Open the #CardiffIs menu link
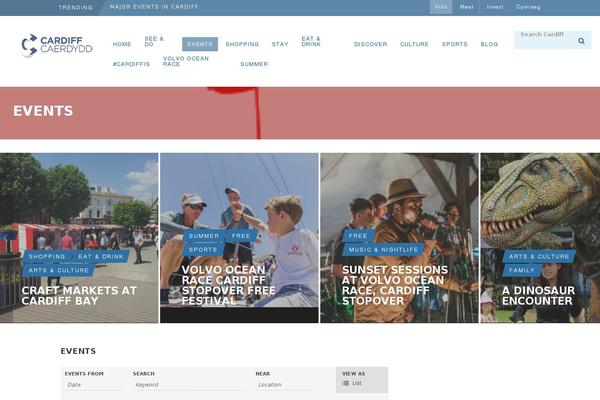 (131, 64)
